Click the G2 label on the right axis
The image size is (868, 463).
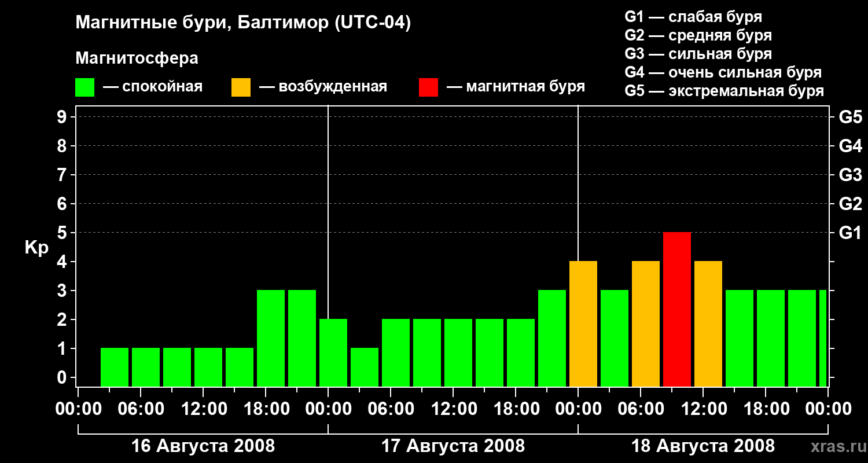[x=850, y=204]
